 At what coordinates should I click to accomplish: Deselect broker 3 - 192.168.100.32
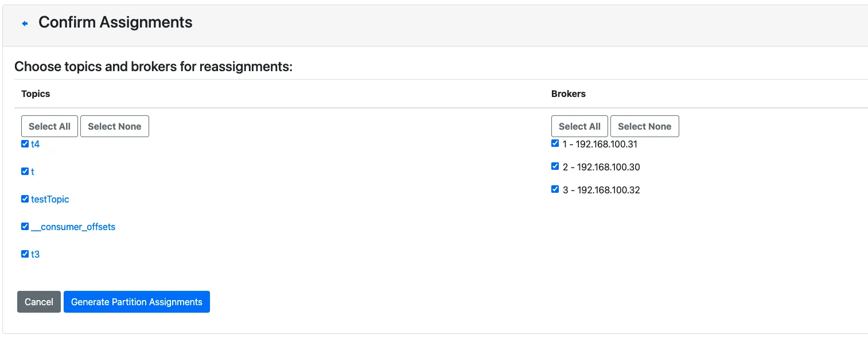point(555,189)
